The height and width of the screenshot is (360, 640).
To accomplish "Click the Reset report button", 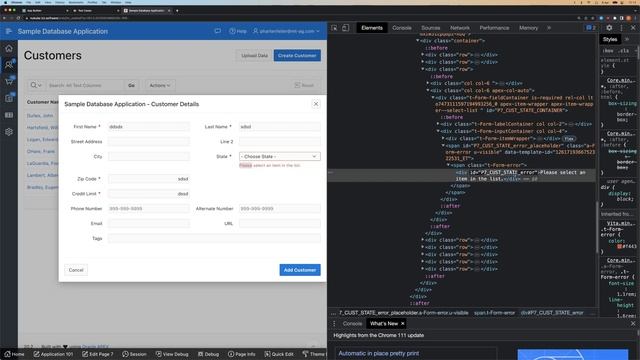I will [x=304, y=85].
